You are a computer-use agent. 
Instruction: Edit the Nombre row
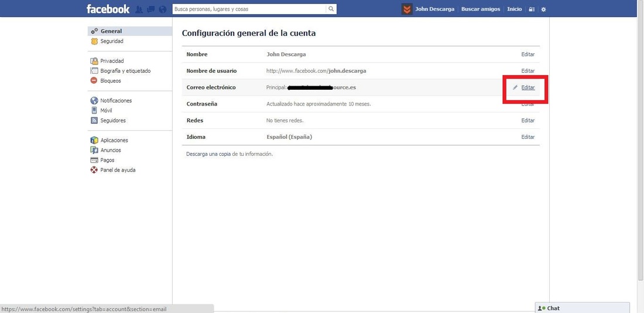click(527, 55)
